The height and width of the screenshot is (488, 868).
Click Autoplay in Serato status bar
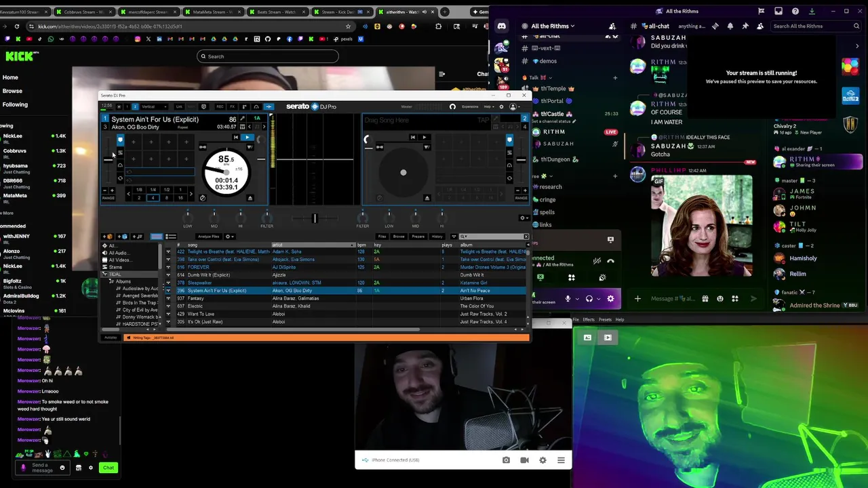point(111,338)
